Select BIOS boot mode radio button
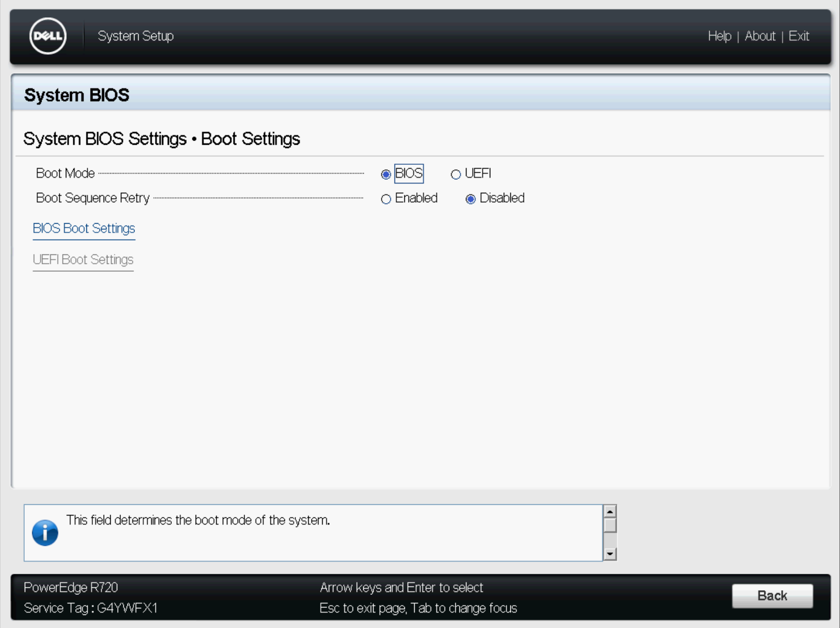This screenshot has width=840, height=628. [386, 174]
